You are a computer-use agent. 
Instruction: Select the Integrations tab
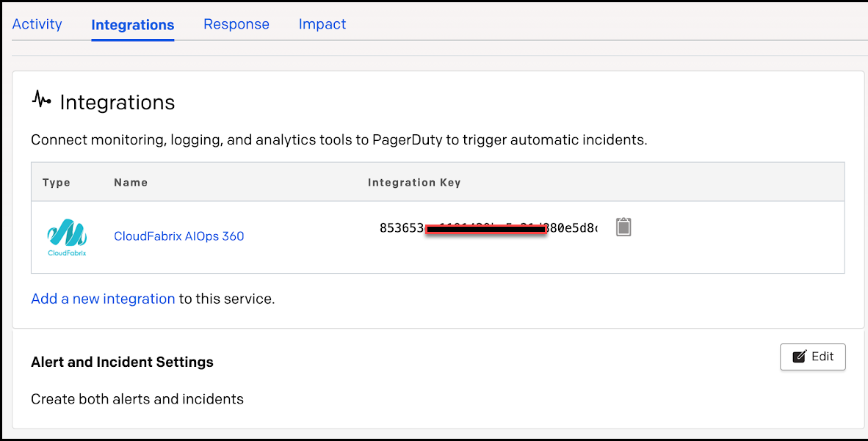click(133, 25)
